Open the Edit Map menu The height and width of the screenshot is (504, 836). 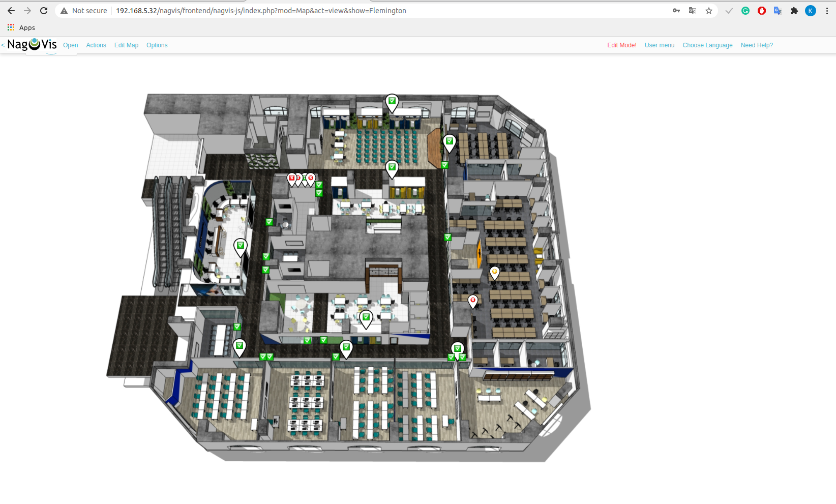tap(126, 45)
